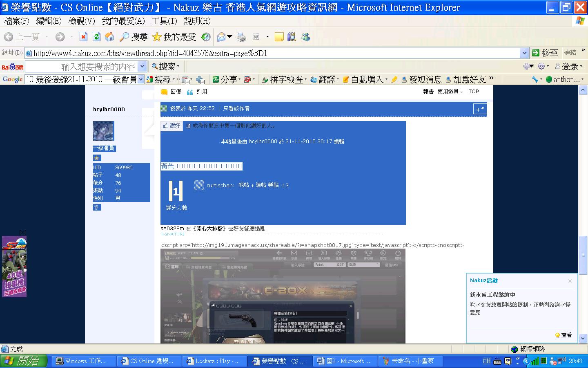Go to the Home page icon

(109, 37)
